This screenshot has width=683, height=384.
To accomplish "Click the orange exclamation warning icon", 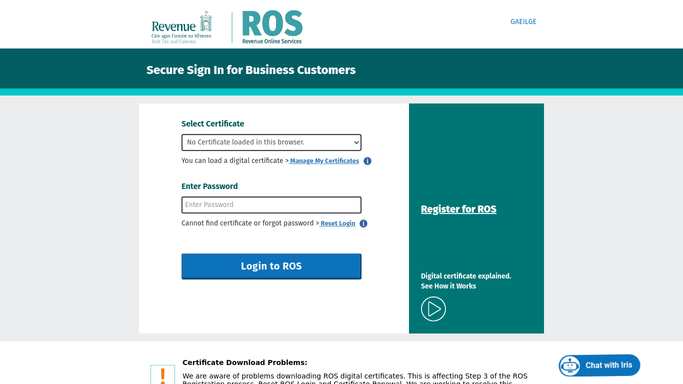I will tap(162, 375).
